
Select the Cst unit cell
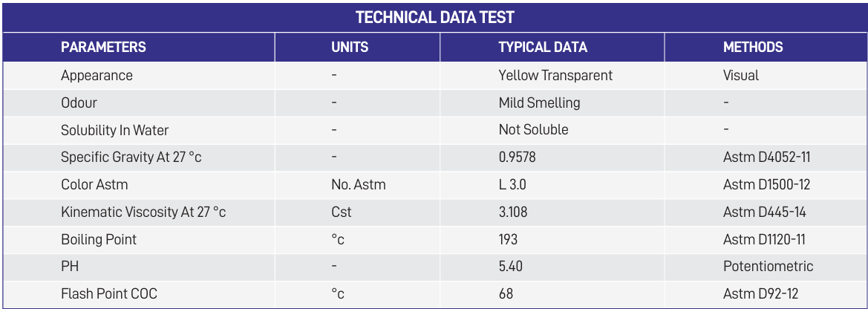point(342,212)
